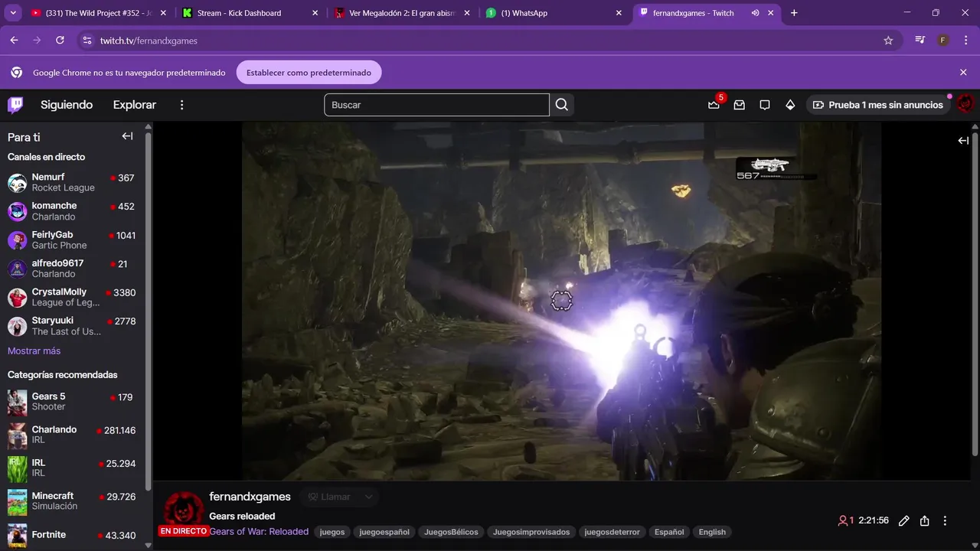Viewport: 980px width, 551px height.
Task: Close the Wild Project YouTube tab
Action: coord(163,13)
